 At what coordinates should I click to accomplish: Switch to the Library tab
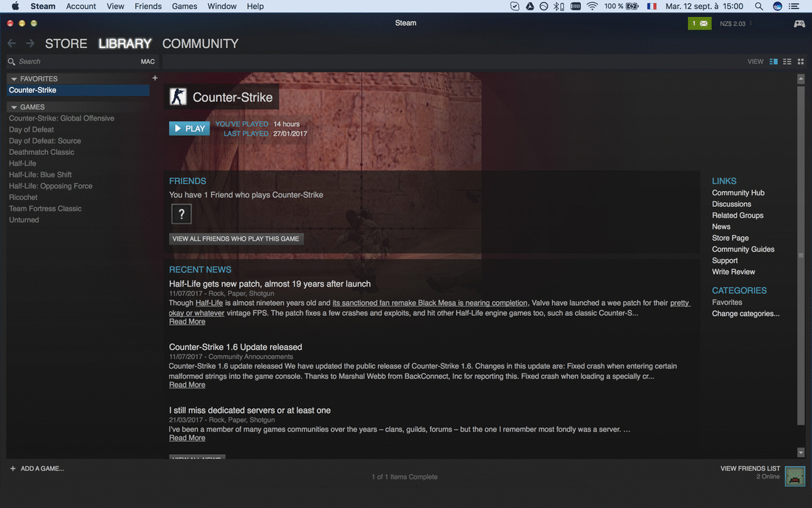pyautogui.click(x=125, y=44)
